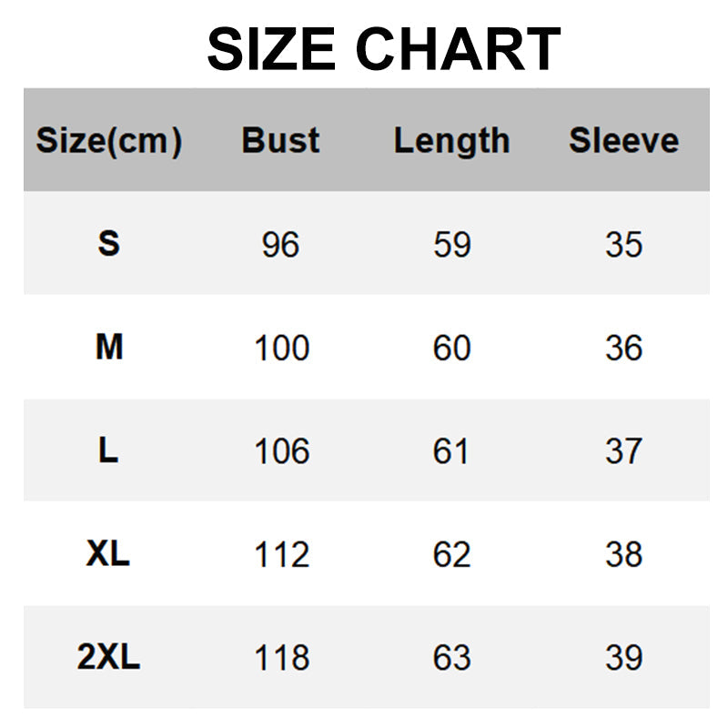Select bust value 96 for size S

[280, 244]
